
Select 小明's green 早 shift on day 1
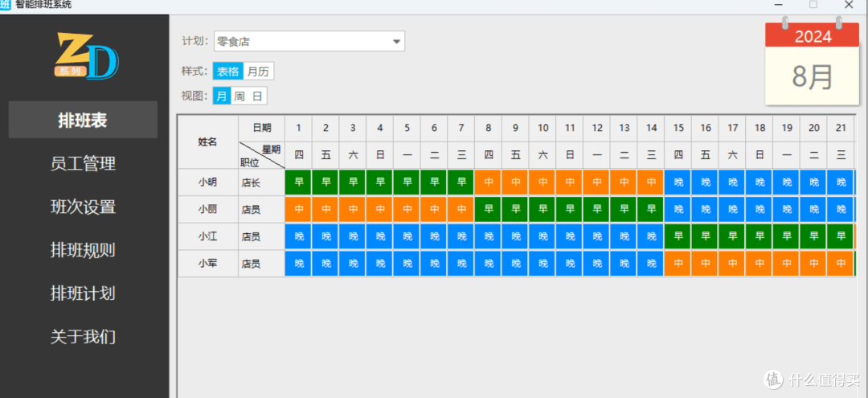(298, 183)
